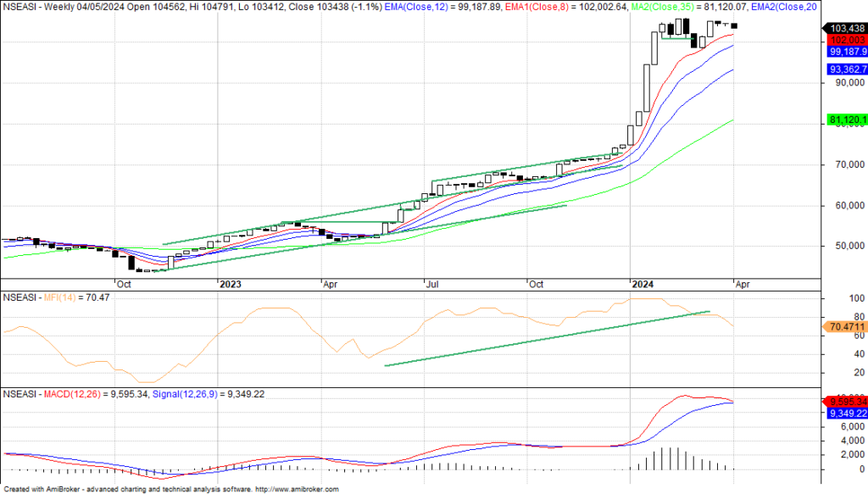868x494 pixels.
Task: Click the blue 99,187.9 EMA value tag
Action: [846, 51]
